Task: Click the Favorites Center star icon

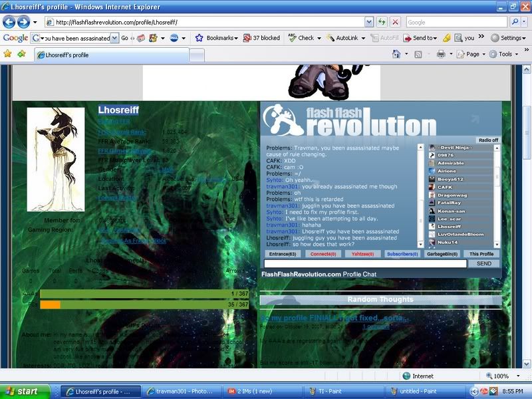Action: pyautogui.click(x=8, y=54)
